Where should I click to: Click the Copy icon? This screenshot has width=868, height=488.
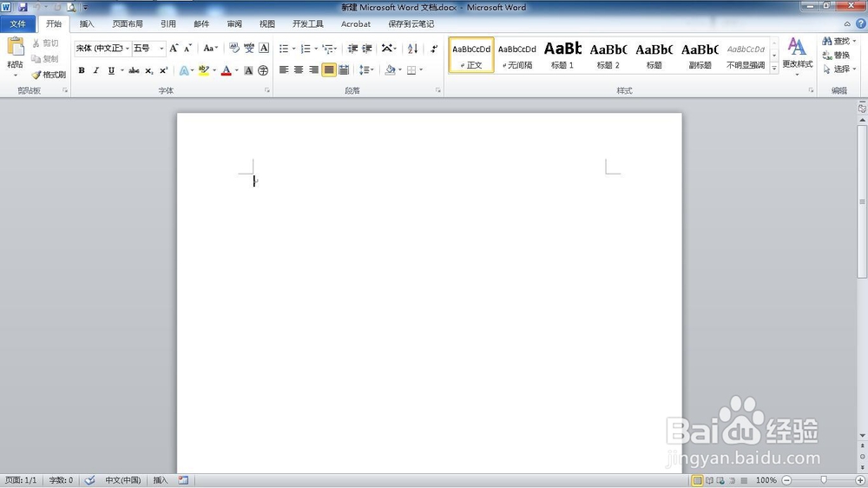pyautogui.click(x=36, y=59)
